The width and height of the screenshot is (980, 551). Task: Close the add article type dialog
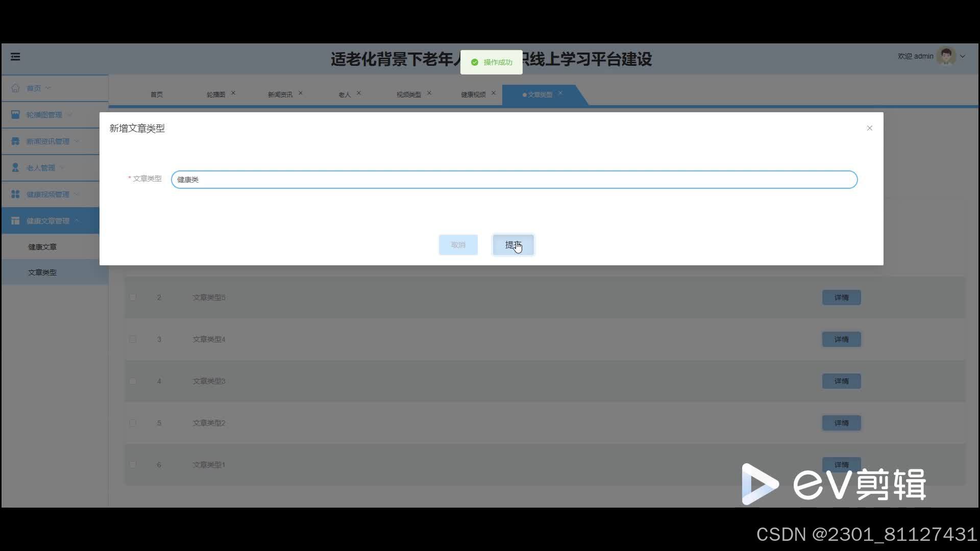(x=869, y=128)
